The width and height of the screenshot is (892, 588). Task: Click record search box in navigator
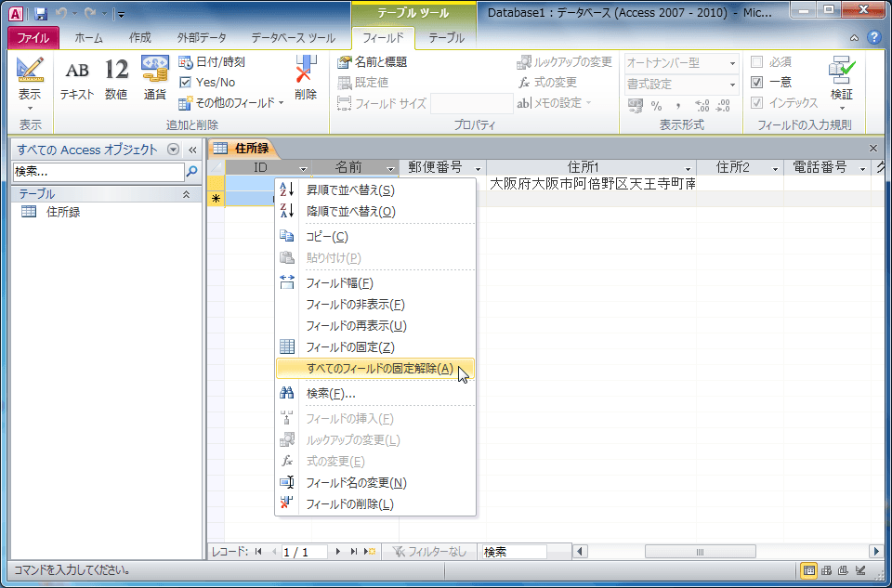tap(514, 552)
